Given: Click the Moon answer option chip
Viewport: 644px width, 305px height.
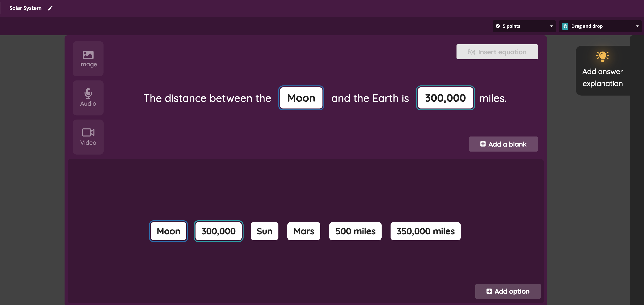Looking at the screenshot, I should click(168, 231).
